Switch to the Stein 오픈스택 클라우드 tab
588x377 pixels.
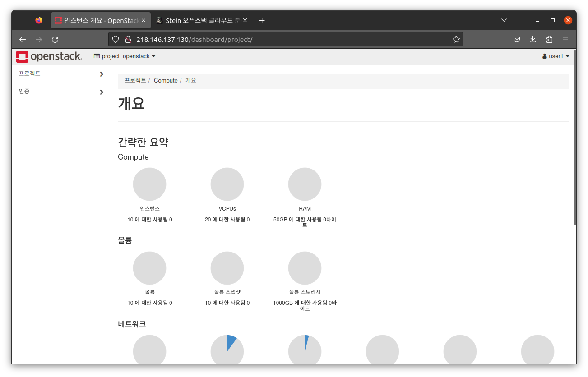(201, 21)
